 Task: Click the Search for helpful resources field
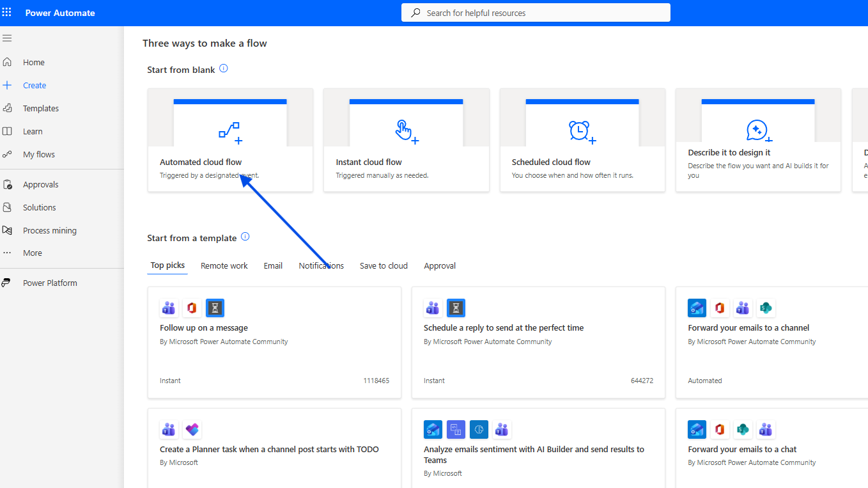536,13
